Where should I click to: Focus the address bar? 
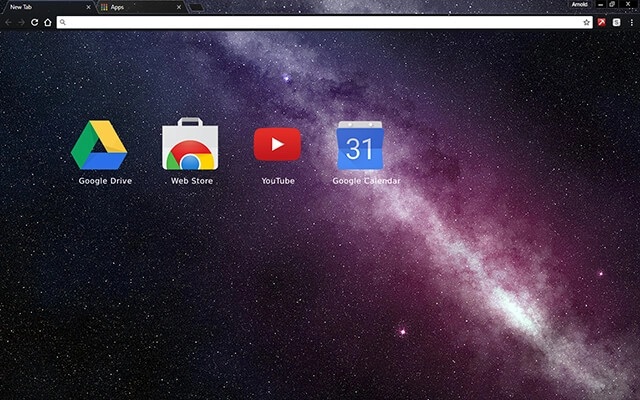click(324, 22)
